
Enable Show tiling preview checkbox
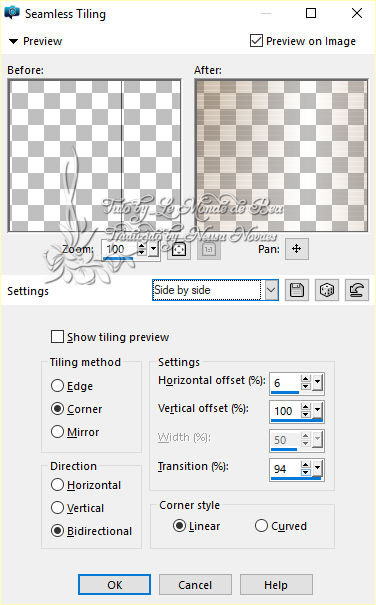(58, 336)
